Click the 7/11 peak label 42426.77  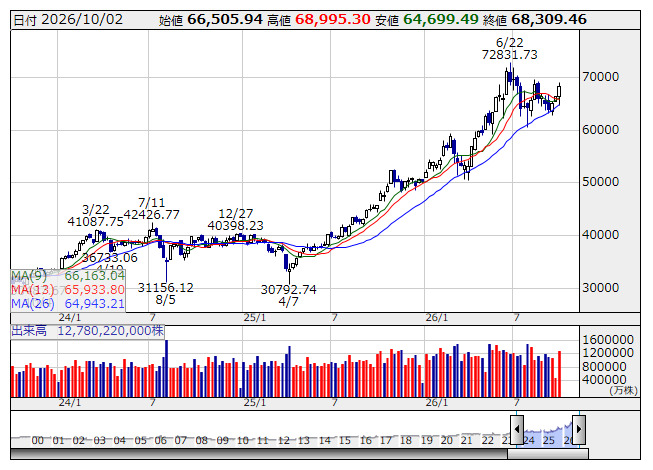click(152, 214)
